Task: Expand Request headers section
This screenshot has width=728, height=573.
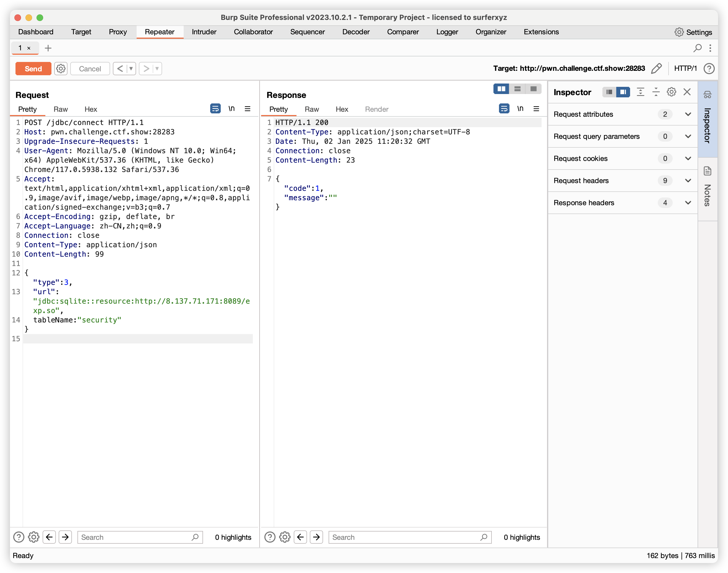Action: [x=623, y=181]
